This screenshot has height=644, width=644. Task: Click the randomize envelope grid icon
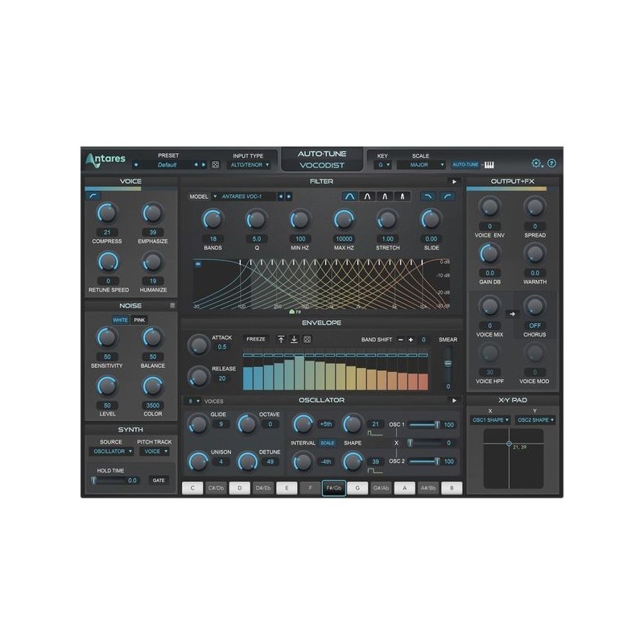[308, 339]
